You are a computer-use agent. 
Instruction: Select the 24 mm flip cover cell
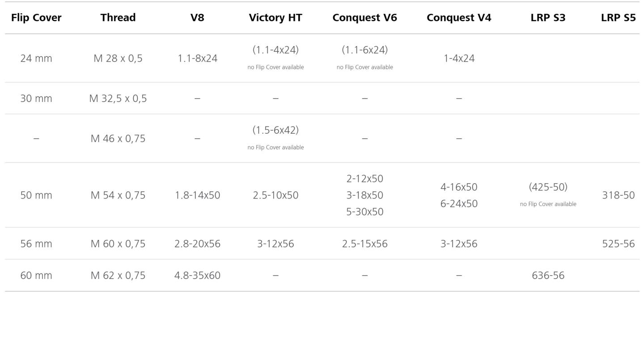[x=36, y=59]
